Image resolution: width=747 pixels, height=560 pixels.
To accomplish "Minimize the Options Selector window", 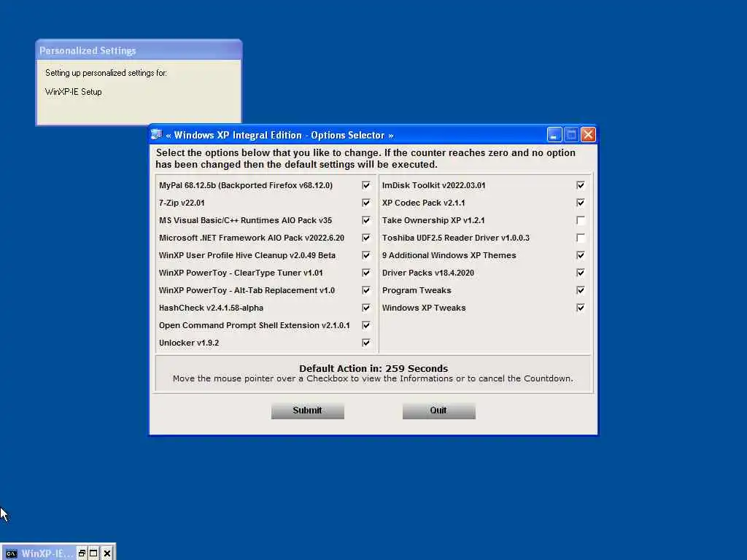I will pos(554,135).
